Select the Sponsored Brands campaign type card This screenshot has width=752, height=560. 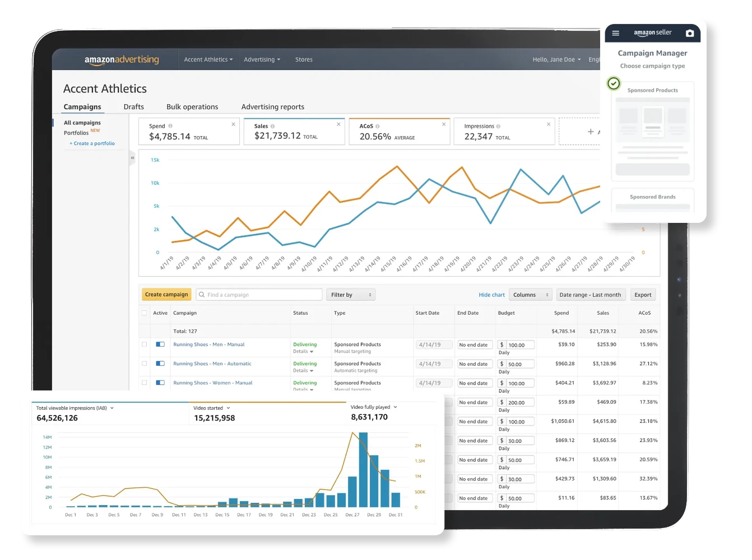[653, 200]
